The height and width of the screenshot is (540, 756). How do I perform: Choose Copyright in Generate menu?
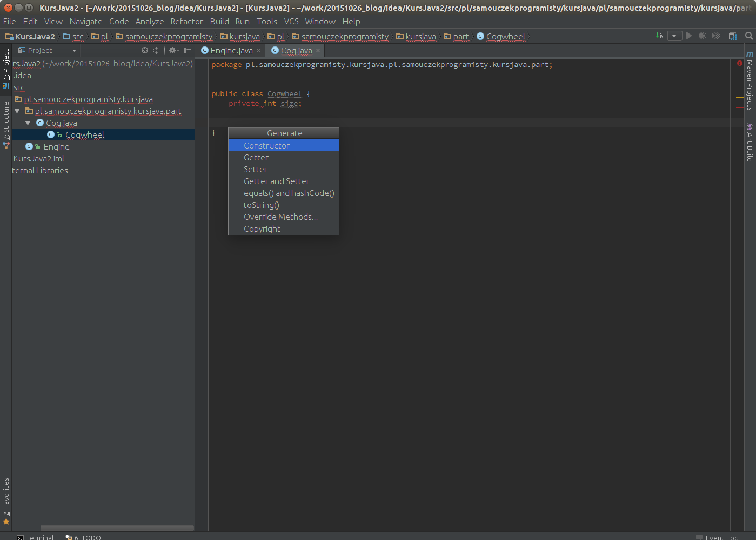pos(284,228)
